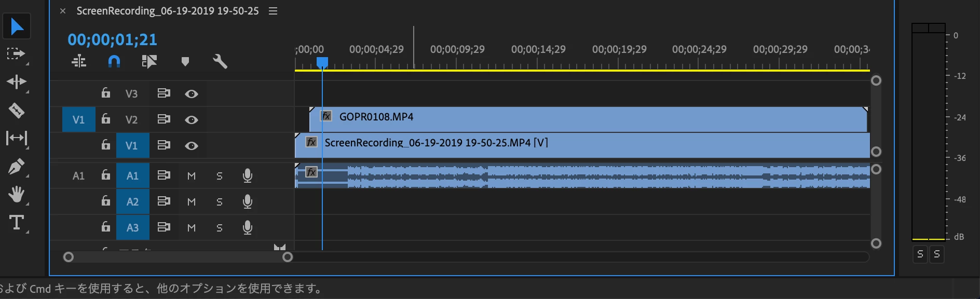Toggle A2 track targeting
This screenshot has height=299, width=980.
tap(132, 202)
